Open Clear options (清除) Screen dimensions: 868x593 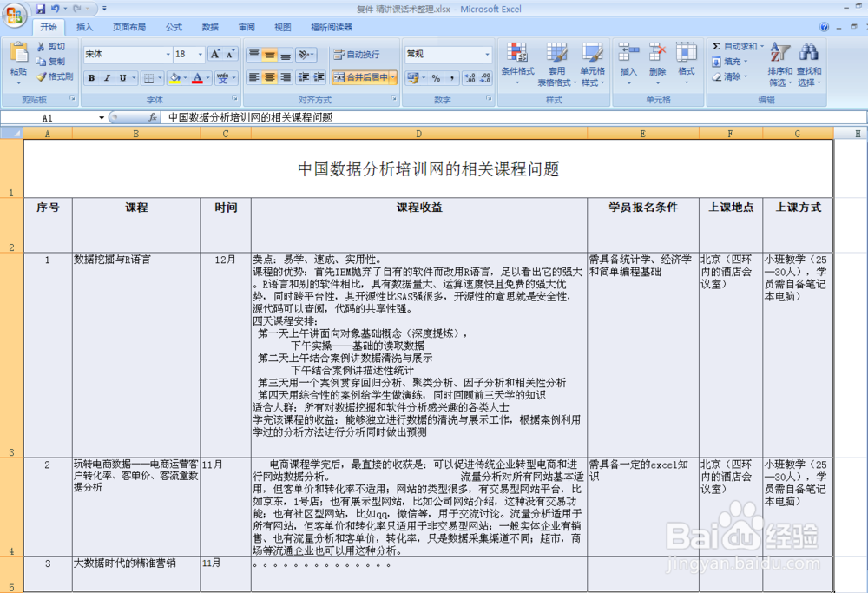pos(730,76)
